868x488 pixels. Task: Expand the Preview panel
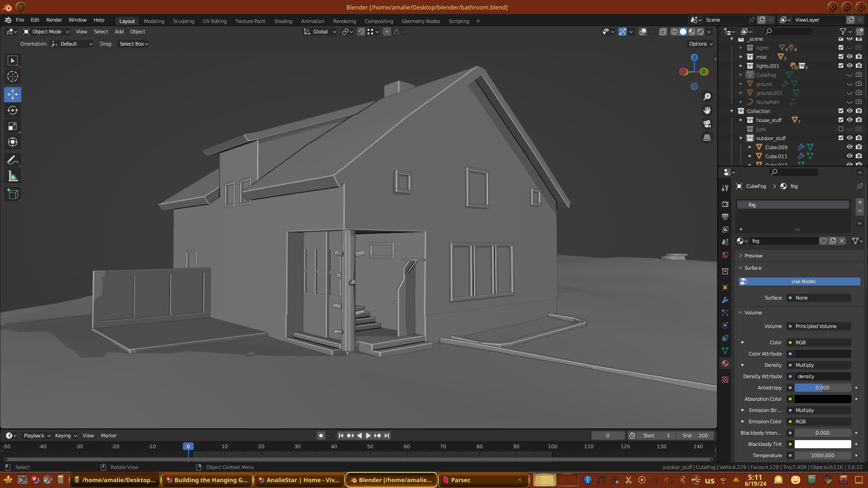click(x=753, y=256)
